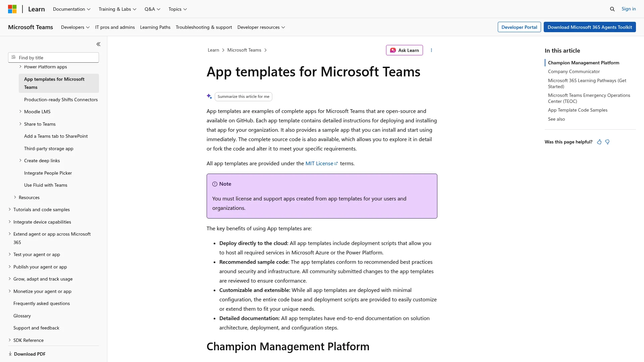Collapse the table of contents sidebar
Image resolution: width=644 pixels, height=362 pixels.
(x=98, y=44)
